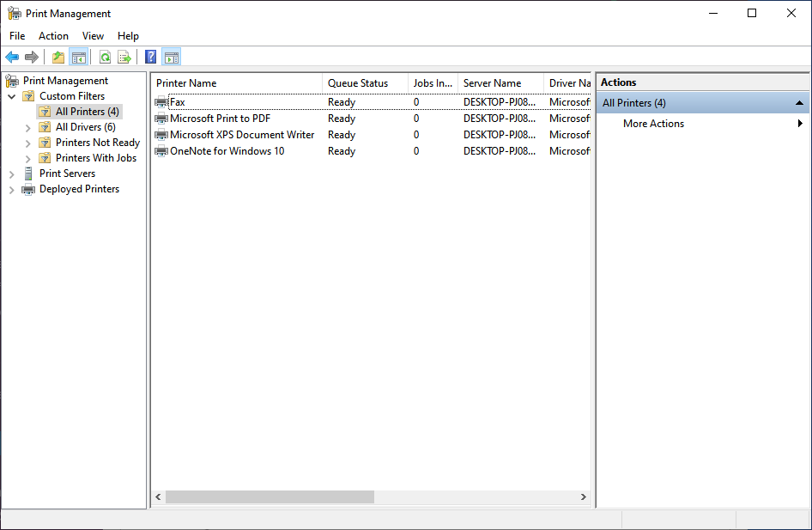Viewport: 812px width, 530px height.
Task: Click server name cell in OneNote row
Action: click(500, 151)
